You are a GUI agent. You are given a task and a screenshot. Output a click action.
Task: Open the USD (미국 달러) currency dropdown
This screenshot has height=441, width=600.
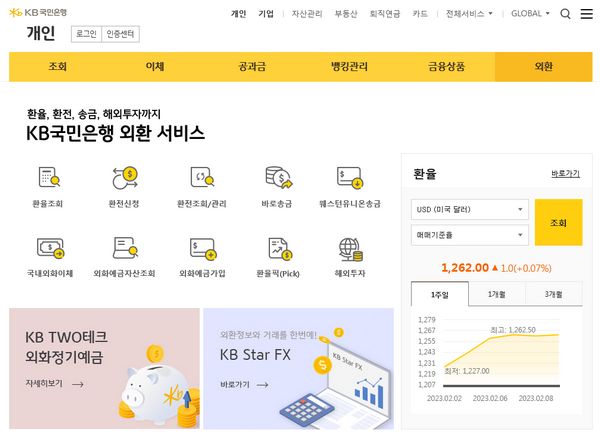pos(470,209)
